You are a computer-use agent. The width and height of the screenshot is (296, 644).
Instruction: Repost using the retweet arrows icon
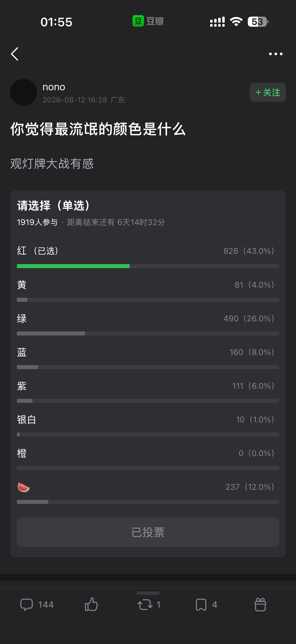(145, 604)
